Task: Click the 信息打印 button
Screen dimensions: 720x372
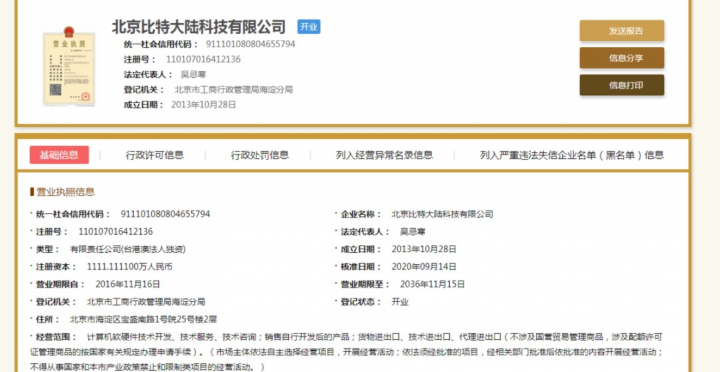Action: (x=622, y=85)
